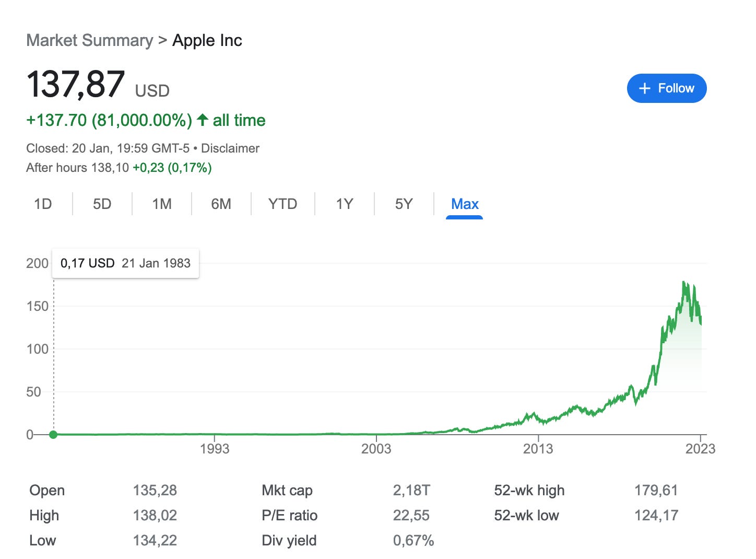Select the 5Y time range

(x=404, y=204)
